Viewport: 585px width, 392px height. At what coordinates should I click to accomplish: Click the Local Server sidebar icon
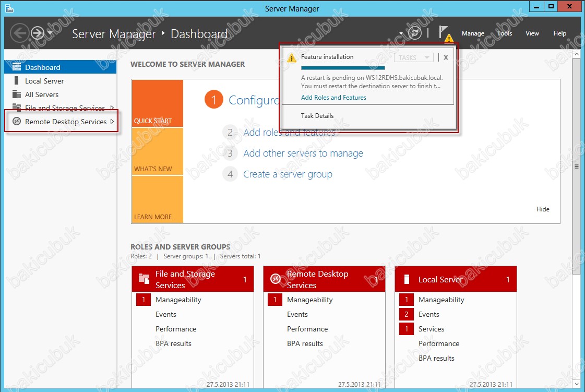coord(16,80)
